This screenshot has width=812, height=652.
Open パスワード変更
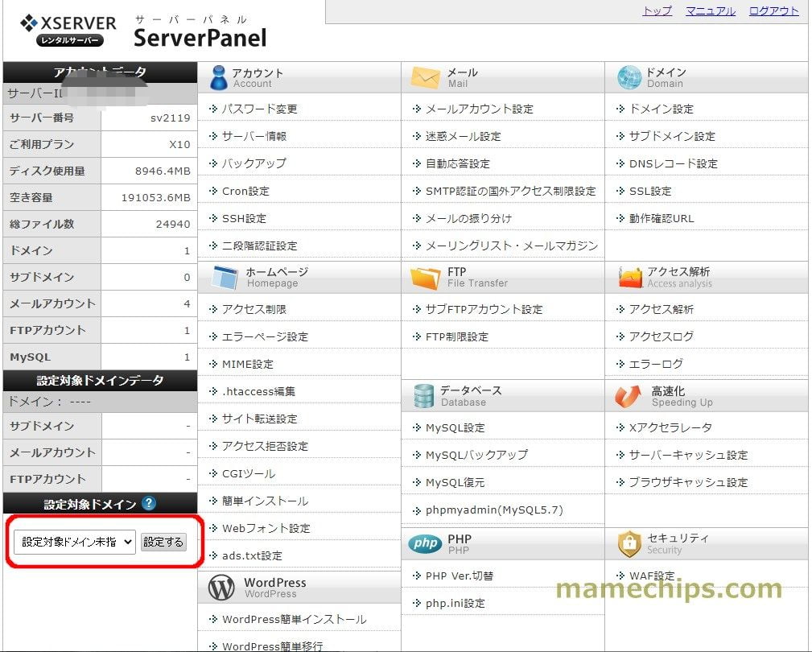[x=259, y=109]
